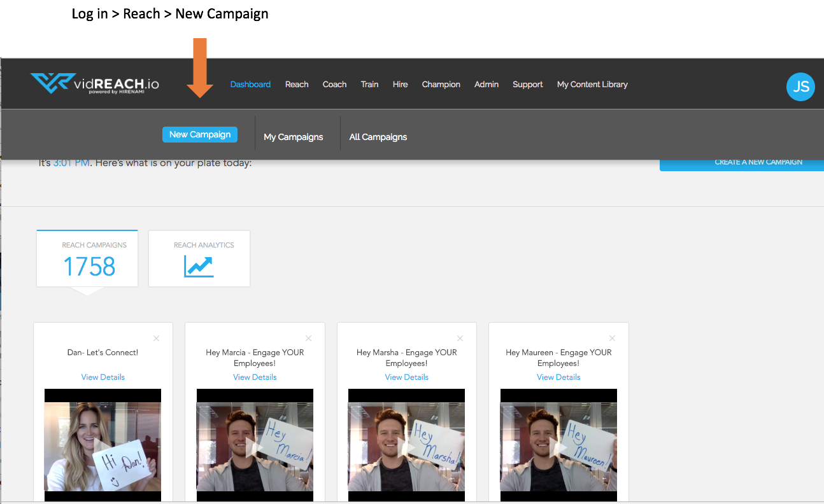
Task: Select the Reach Campaigns 1758 tab
Action: click(87, 259)
